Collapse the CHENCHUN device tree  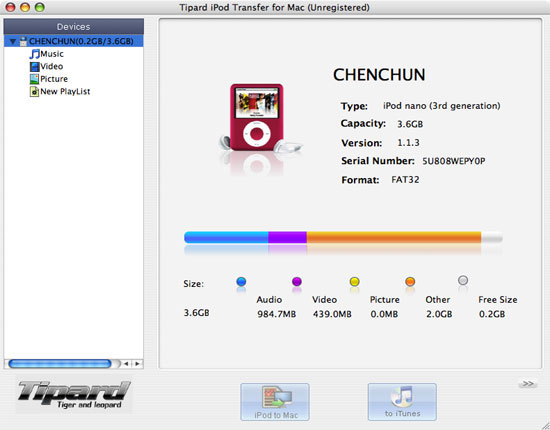point(13,41)
